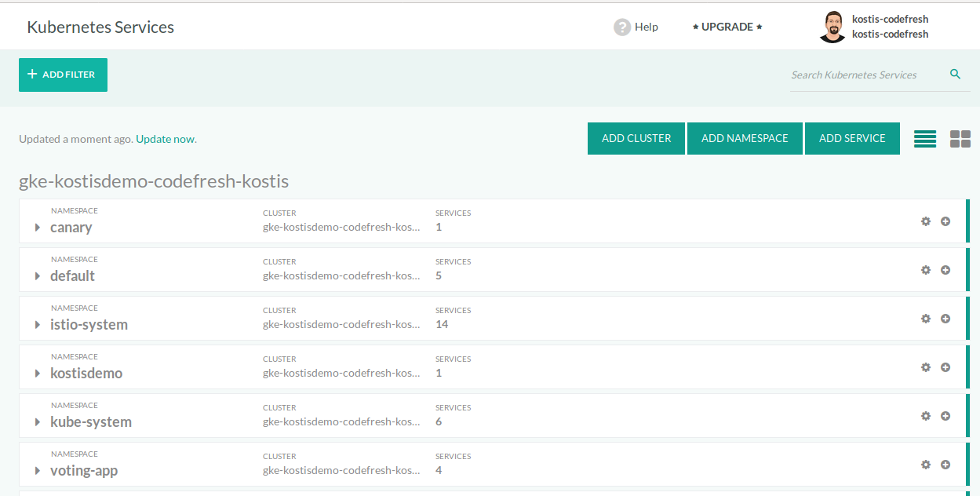980x496 pixels.
Task: Expand the canary namespace row
Action: point(38,228)
